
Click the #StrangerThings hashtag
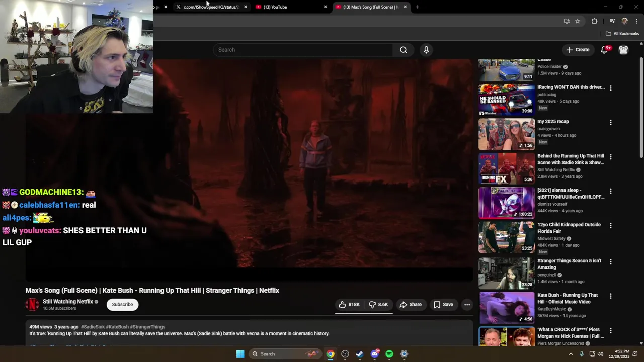coord(147,327)
